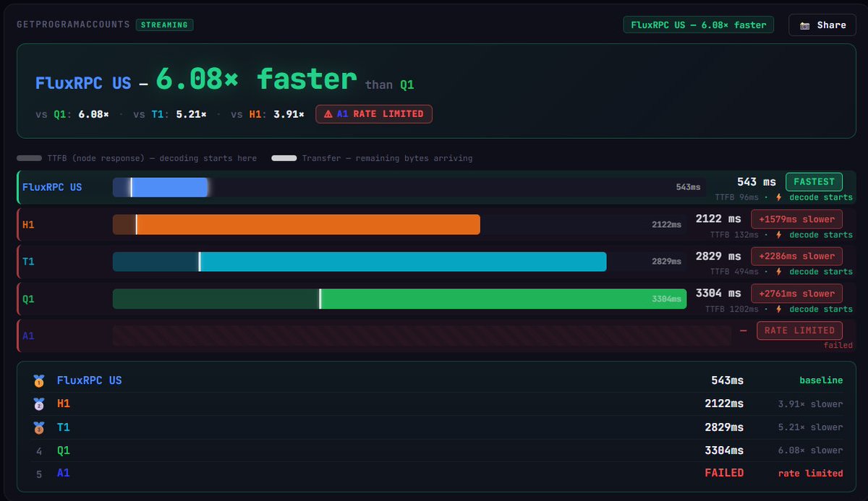This screenshot has width=868, height=501.
Task: Click the silver medal icon beside H1
Action: (38, 404)
